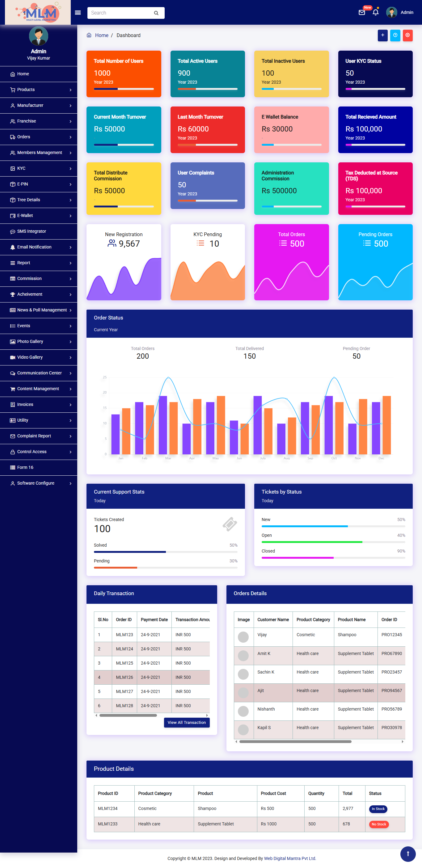Open the Web Digital Mantra Pvt Ltd link
The height and width of the screenshot is (868, 422).
coord(290,858)
